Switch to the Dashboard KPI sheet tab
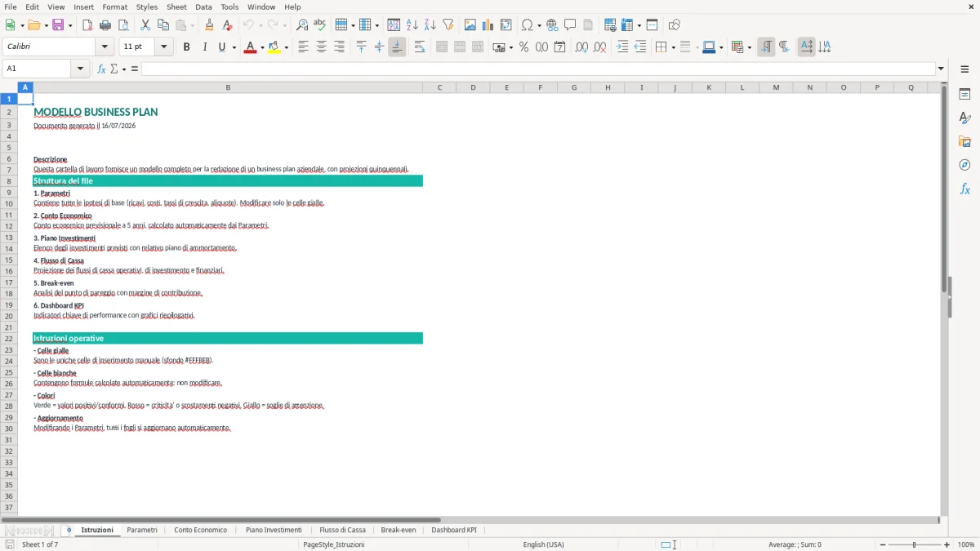Viewport: 980px width, 551px height. pos(454,530)
